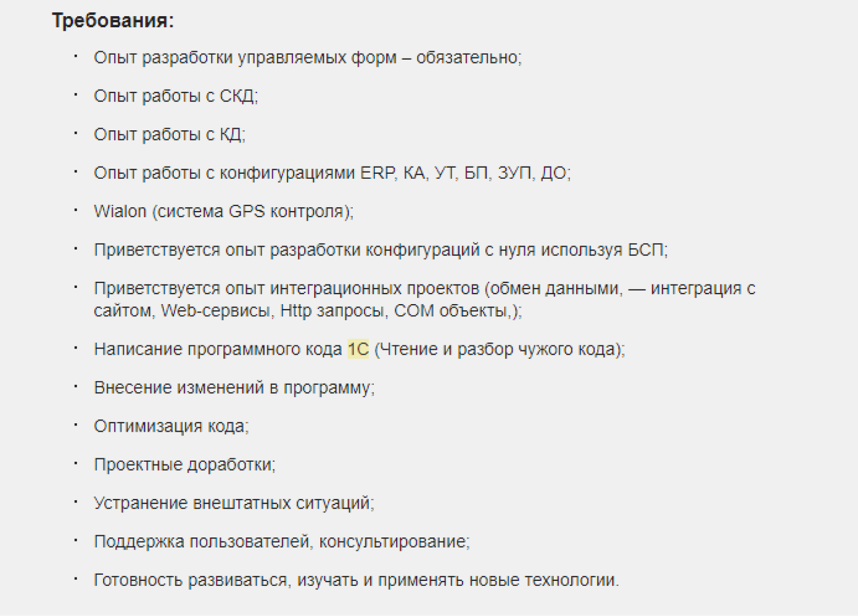Click the Wialon GPS system line
The height and width of the screenshot is (616, 858).
[223, 211]
